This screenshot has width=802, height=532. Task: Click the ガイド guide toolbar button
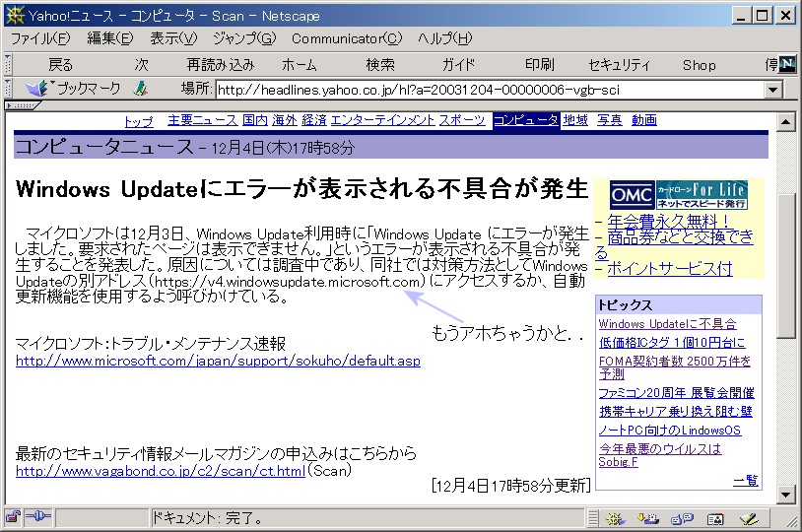pos(459,65)
